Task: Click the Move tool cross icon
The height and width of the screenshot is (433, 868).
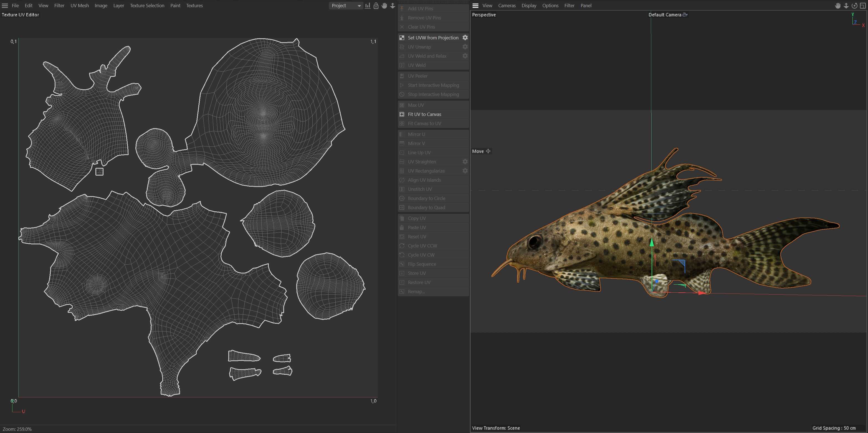Action: pos(488,151)
